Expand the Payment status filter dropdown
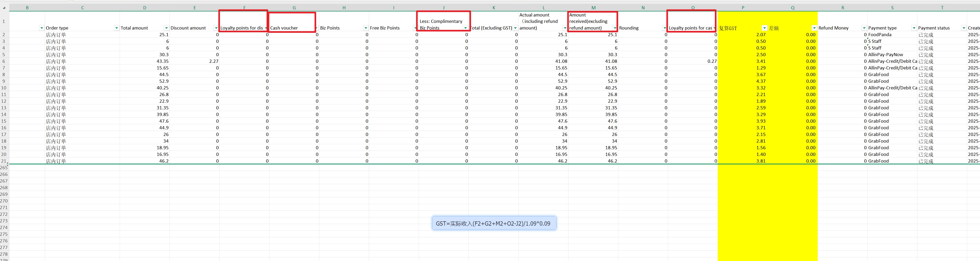 [x=964, y=28]
